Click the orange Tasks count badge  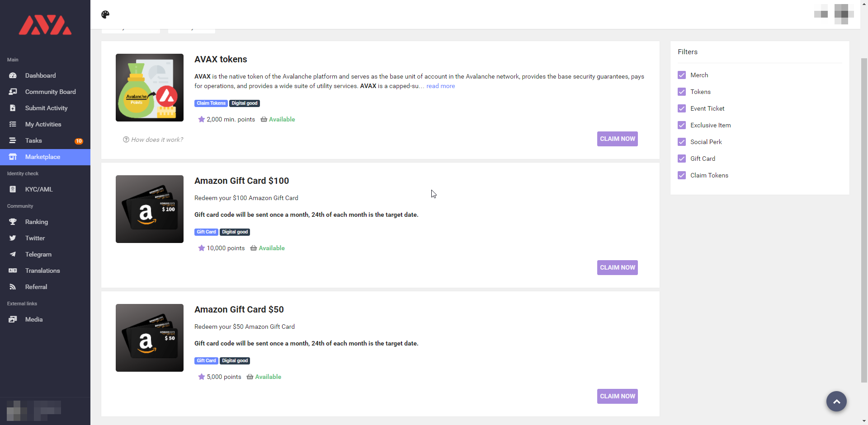pyautogui.click(x=79, y=141)
